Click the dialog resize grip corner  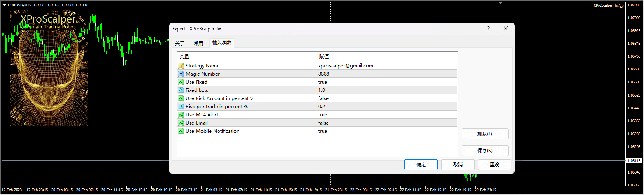[x=512, y=171]
